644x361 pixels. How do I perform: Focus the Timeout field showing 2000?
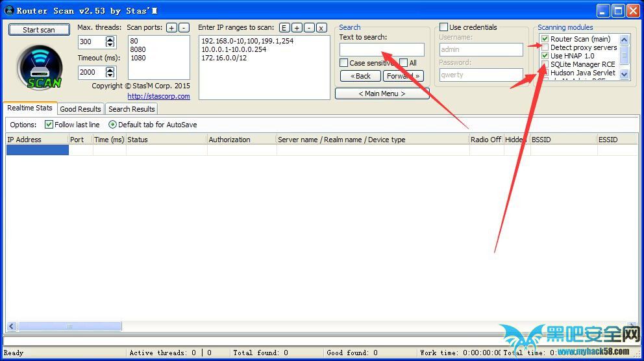[x=92, y=72]
